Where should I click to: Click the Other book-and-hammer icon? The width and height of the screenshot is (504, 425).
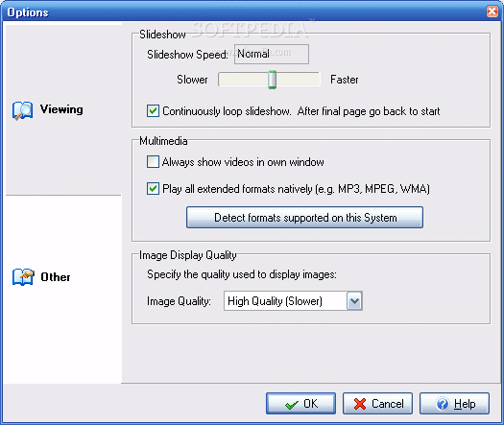coord(23,276)
